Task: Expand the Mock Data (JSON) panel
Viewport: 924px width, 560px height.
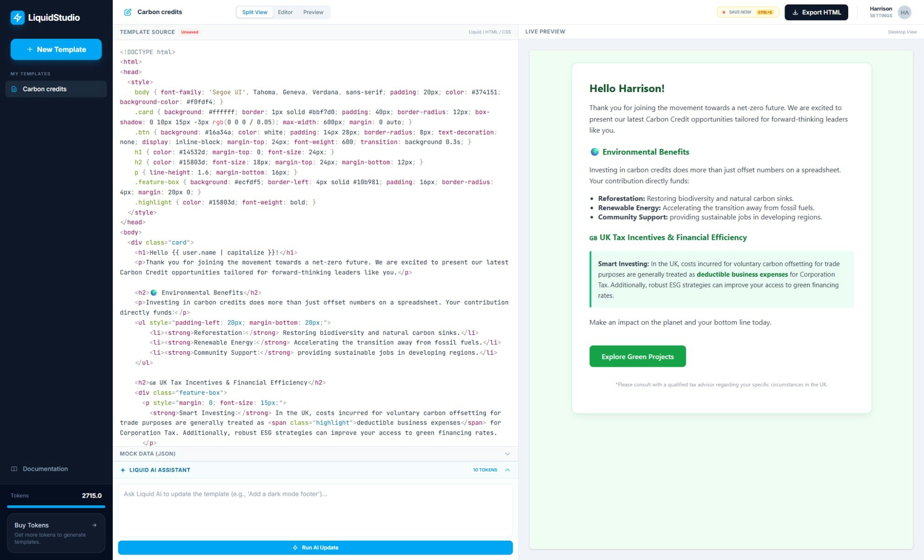Action: (507, 454)
